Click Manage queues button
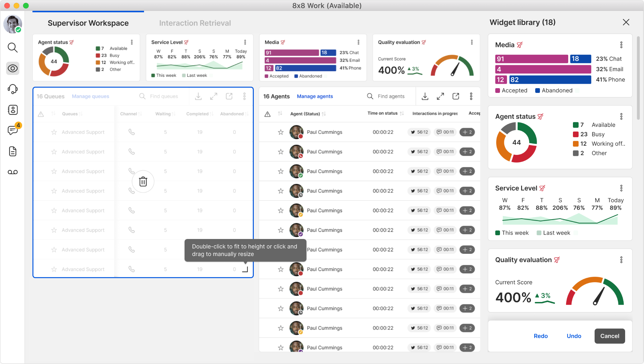Screen dimensions: 644x364 [91, 96]
